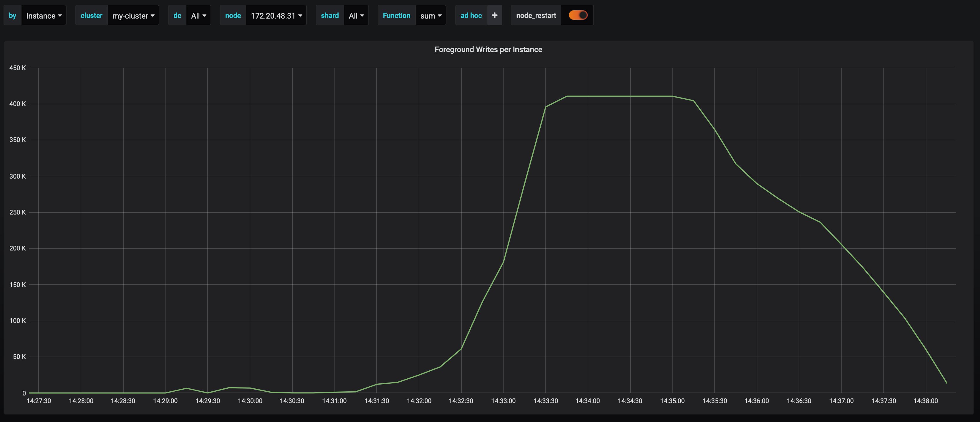Click the graph plateau near 14:34:00
980x422 pixels.
click(x=588, y=96)
